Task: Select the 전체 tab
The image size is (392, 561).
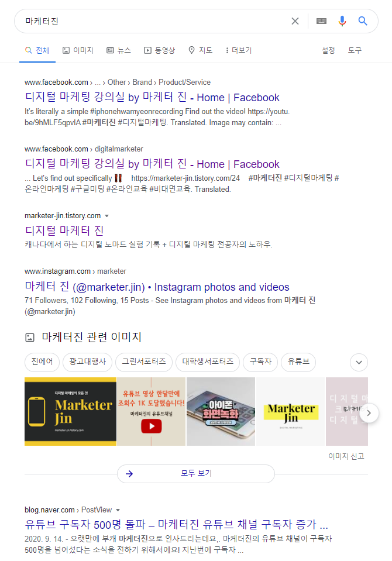Action: pyautogui.click(x=37, y=50)
